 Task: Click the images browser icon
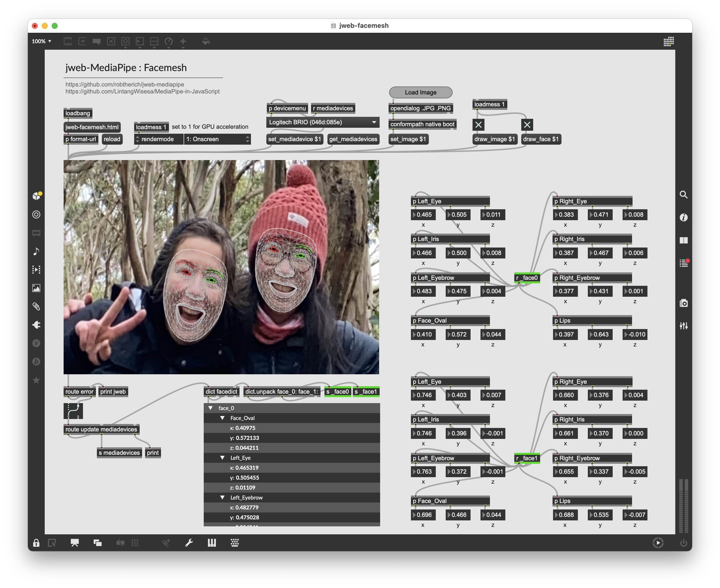click(36, 288)
